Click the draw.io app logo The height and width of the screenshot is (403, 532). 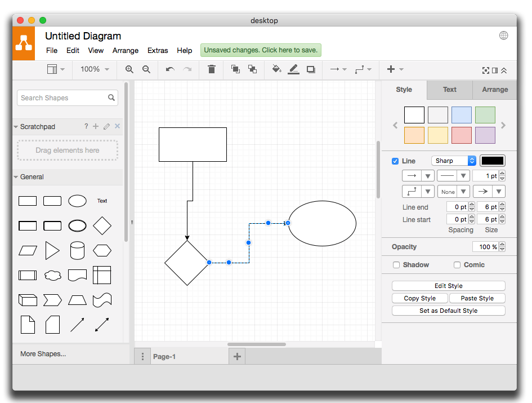[24, 43]
